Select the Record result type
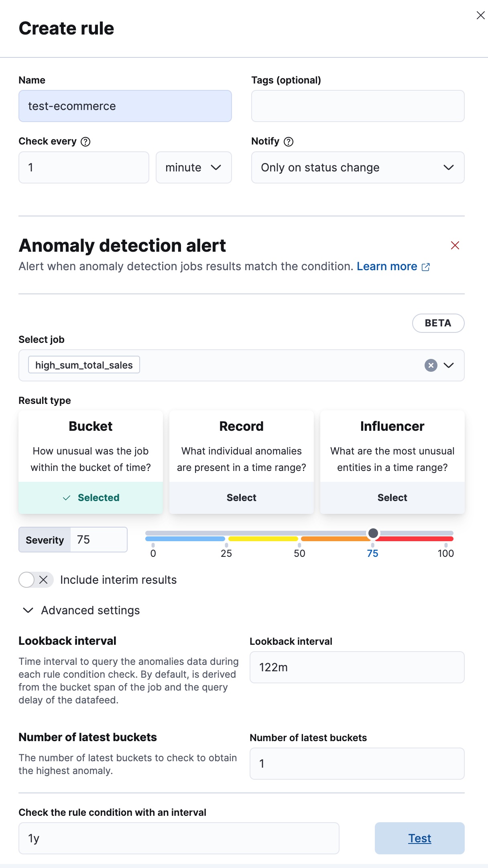 241,497
